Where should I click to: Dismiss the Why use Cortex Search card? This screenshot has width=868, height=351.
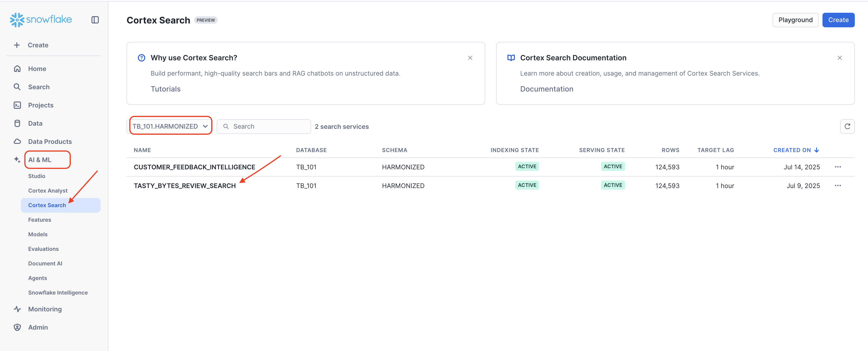click(x=470, y=58)
